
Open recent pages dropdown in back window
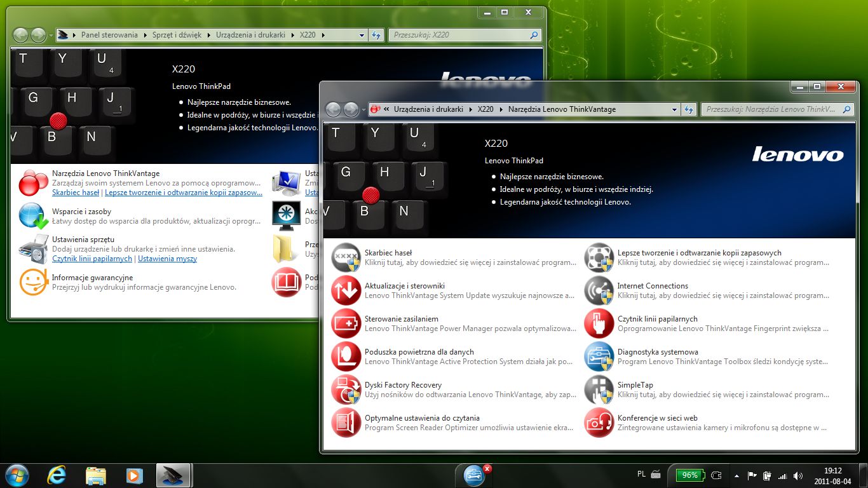50,35
